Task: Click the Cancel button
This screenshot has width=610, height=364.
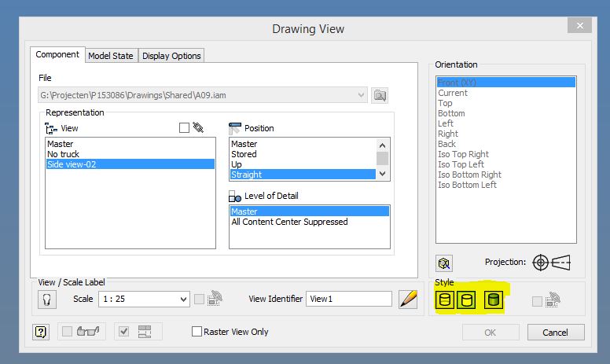Action: pyautogui.click(x=556, y=333)
